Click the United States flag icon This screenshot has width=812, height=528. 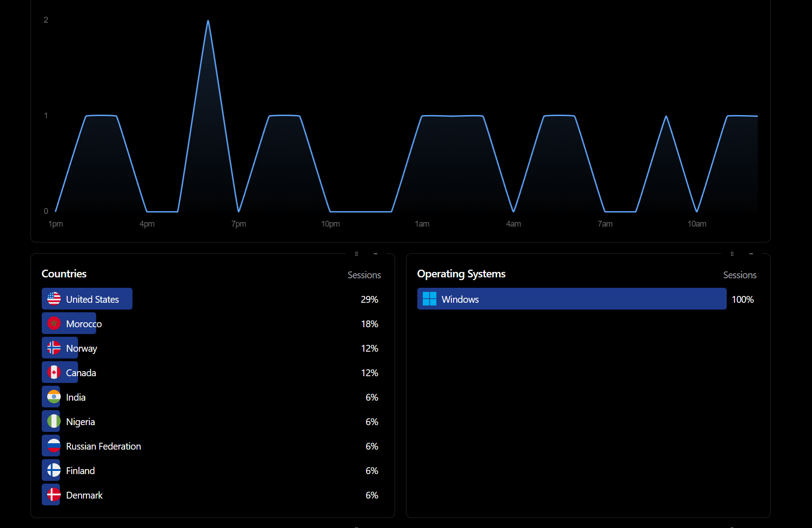coord(54,299)
